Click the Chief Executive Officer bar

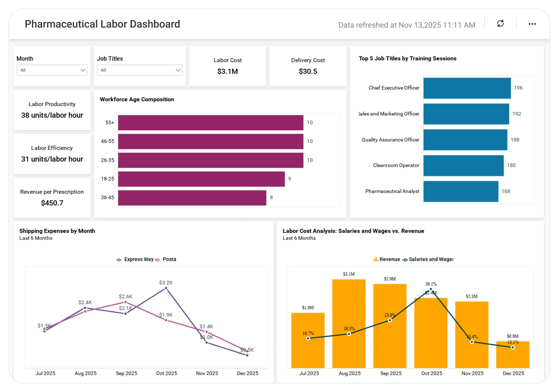click(x=467, y=88)
